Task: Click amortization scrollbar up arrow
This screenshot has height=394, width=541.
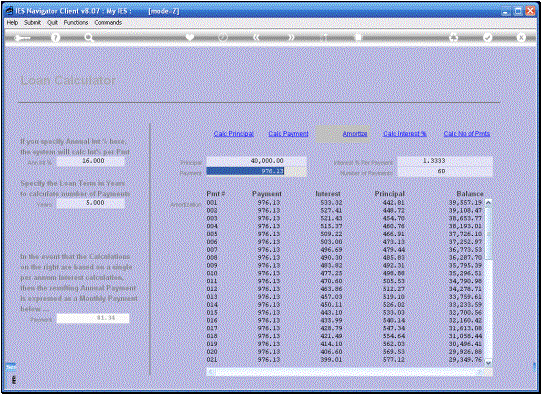Action: pos(488,202)
